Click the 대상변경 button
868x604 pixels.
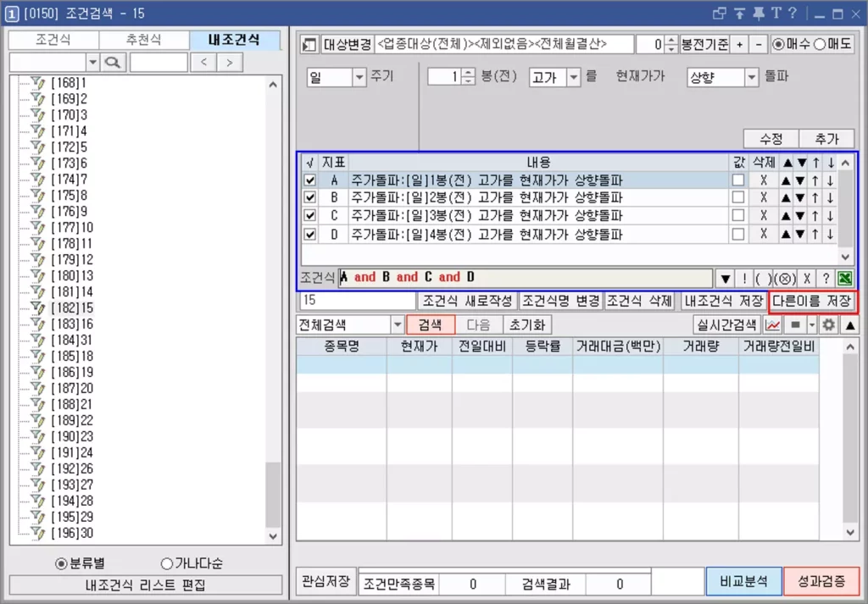pos(347,44)
